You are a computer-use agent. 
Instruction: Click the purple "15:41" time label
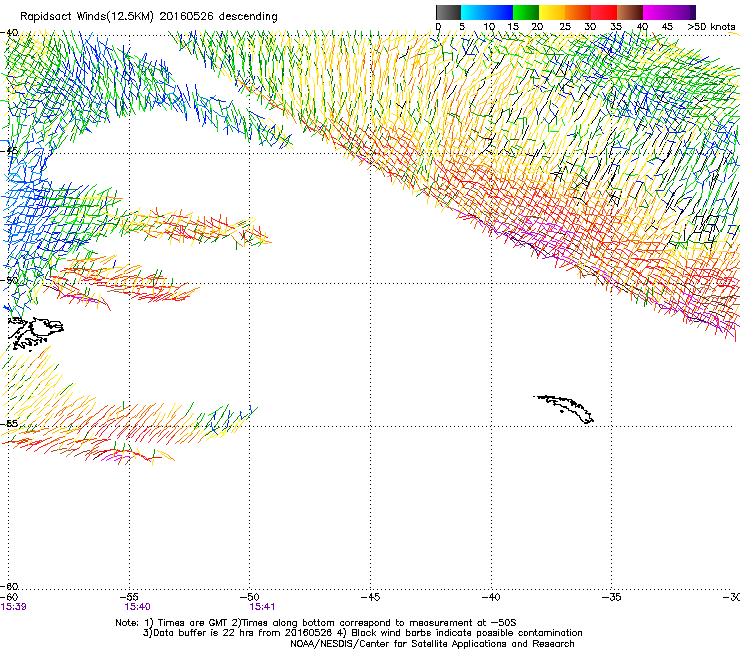(x=262, y=607)
